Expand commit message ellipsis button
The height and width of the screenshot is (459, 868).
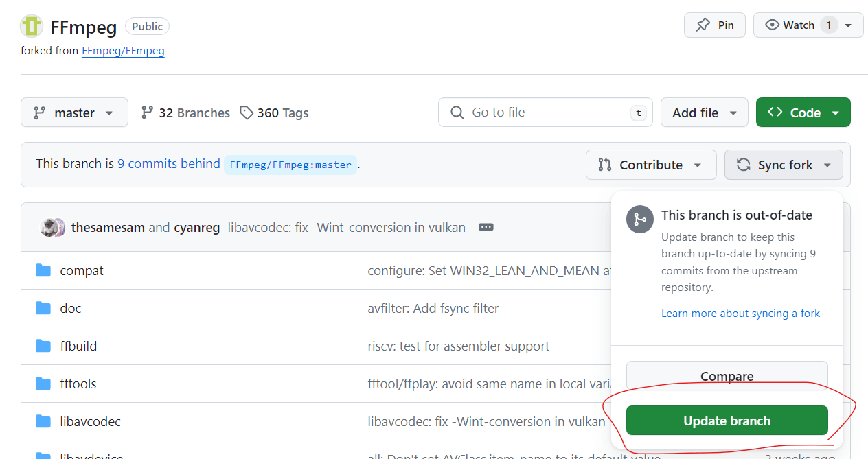(x=486, y=227)
